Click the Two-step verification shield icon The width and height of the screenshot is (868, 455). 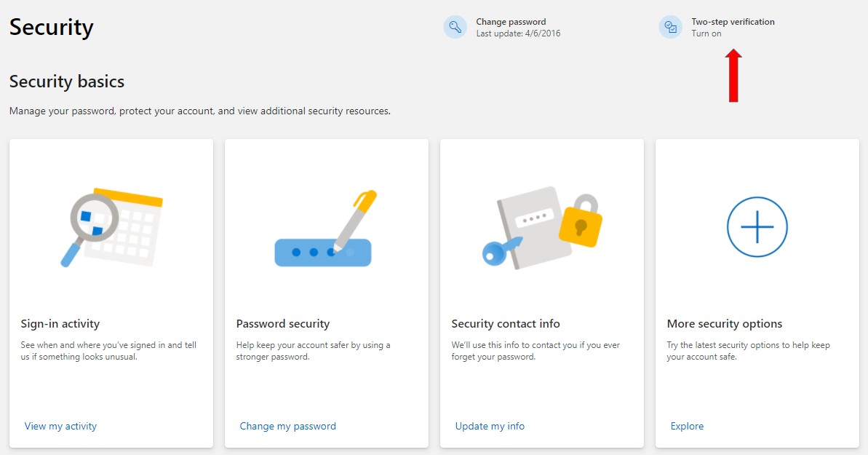(670, 28)
